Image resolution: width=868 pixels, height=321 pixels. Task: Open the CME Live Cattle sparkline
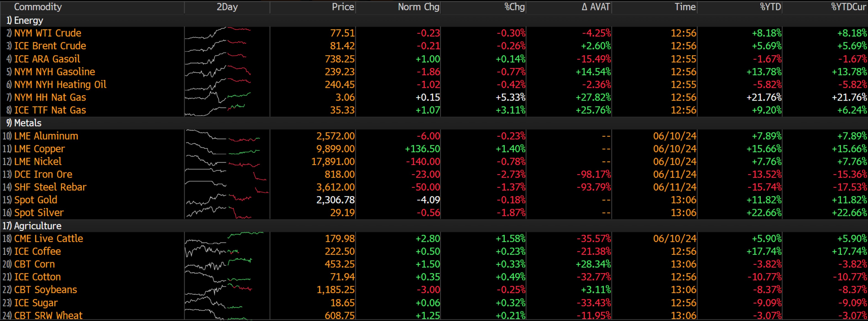(224, 238)
